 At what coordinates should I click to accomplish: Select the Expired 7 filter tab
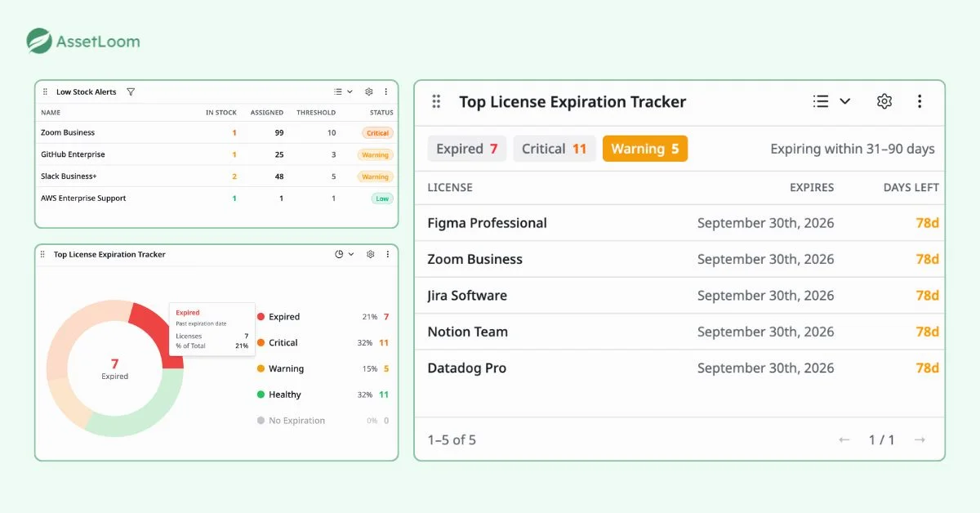point(467,149)
